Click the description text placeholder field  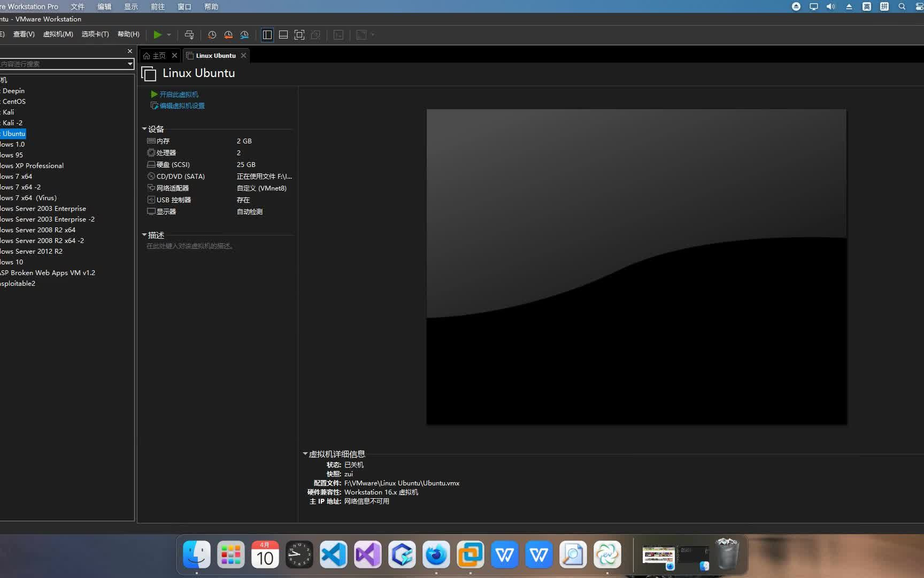point(190,246)
